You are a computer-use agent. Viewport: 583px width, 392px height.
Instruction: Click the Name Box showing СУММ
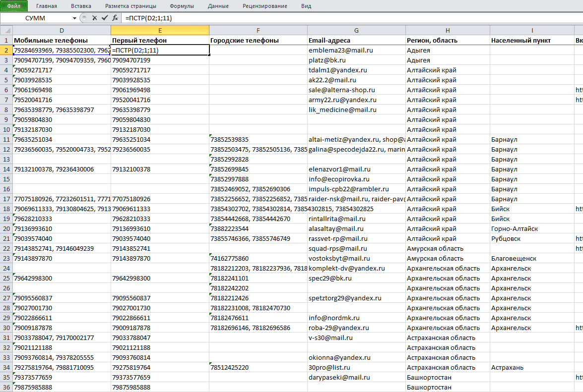[36, 18]
